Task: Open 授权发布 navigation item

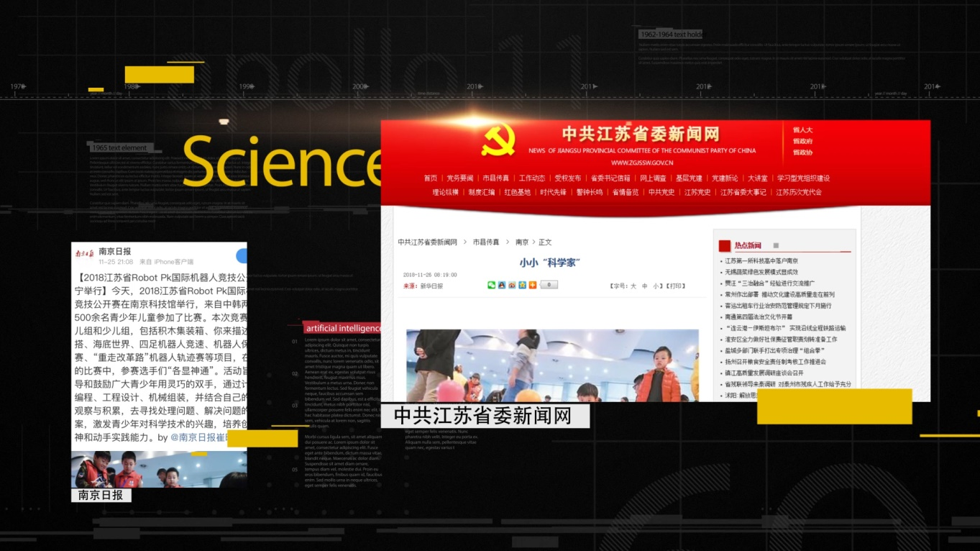Action: click(568, 178)
